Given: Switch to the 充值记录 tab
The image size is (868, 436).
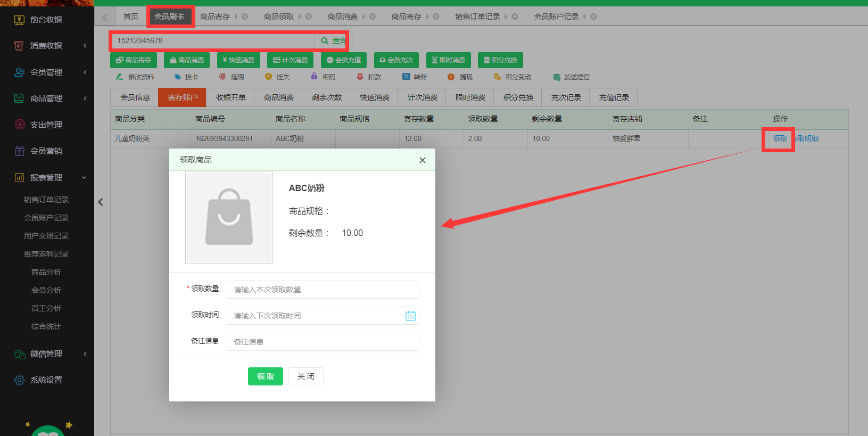Looking at the screenshot, I should click(x=614, y=98).
